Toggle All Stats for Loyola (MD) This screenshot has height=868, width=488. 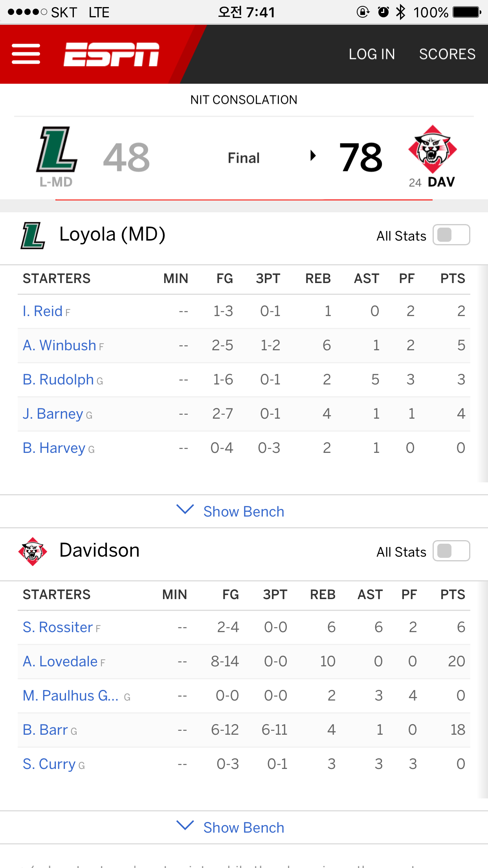pyautogui.click(x=451, y=235)
